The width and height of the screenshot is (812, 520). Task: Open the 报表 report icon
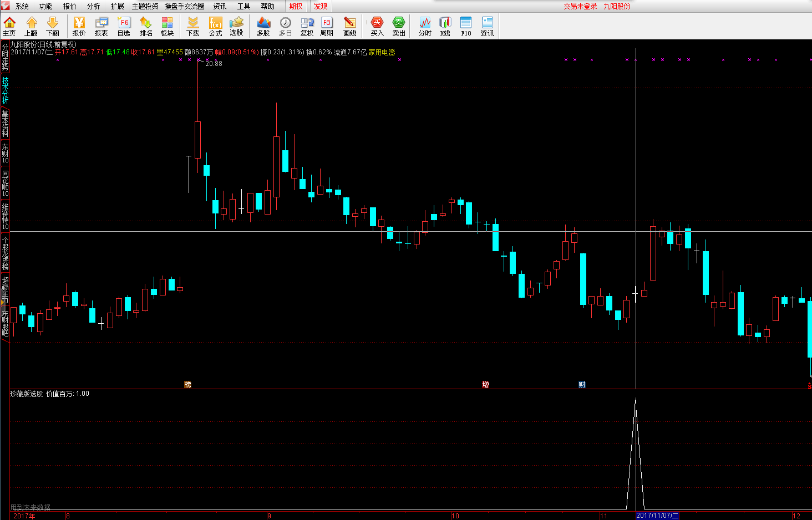[x=101, y=26]
